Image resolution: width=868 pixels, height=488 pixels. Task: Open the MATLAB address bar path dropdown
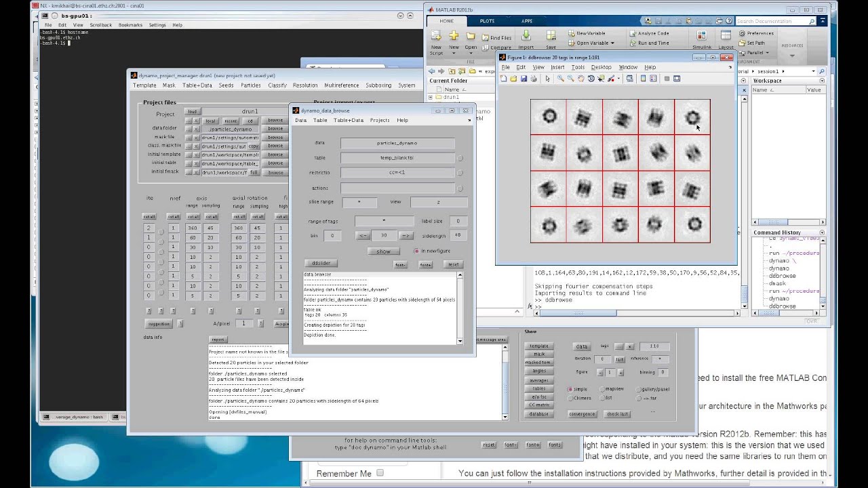pyautogui.click(x=812, y=71)
